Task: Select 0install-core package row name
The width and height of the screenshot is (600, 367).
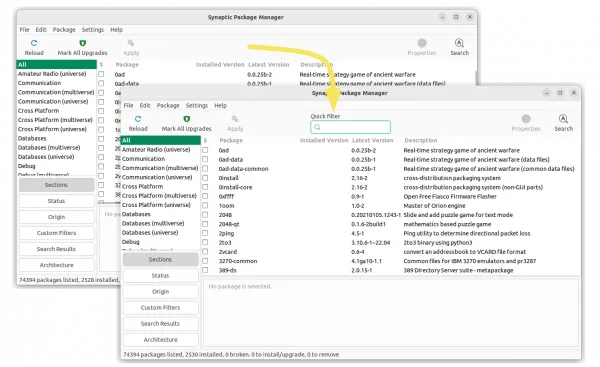Action: pos(235,187)
